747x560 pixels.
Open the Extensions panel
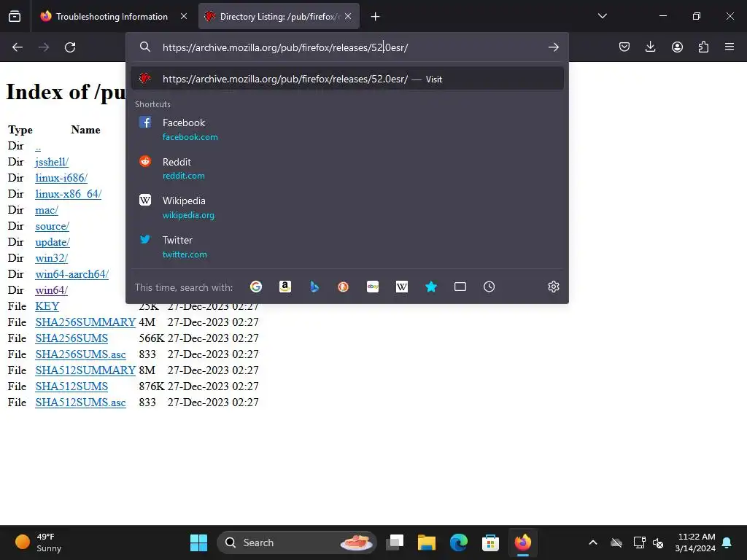703,47
